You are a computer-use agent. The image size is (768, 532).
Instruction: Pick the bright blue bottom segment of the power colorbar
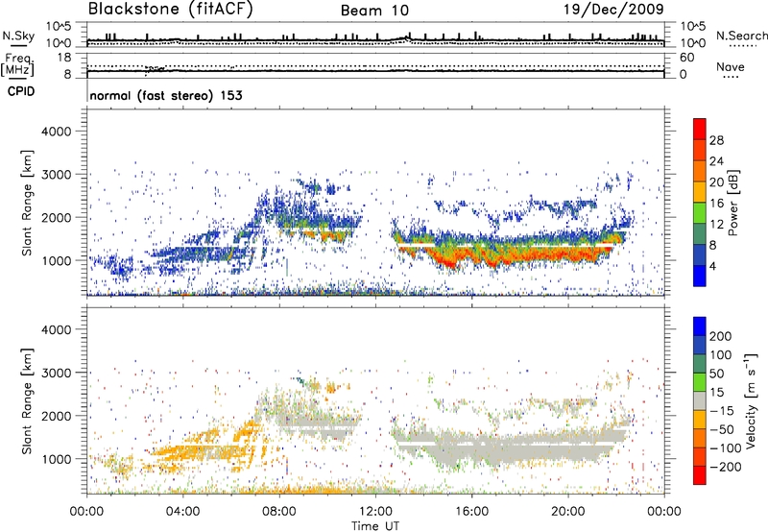700,276
